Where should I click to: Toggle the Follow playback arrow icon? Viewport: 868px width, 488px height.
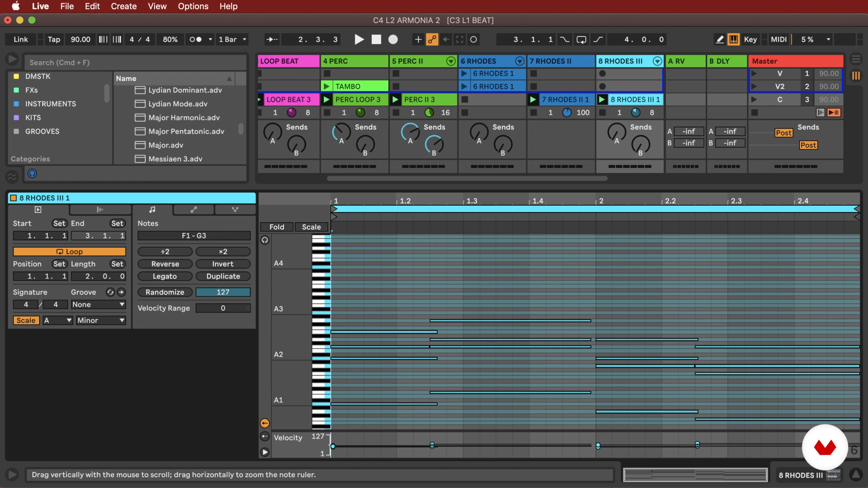click(271, 39)
